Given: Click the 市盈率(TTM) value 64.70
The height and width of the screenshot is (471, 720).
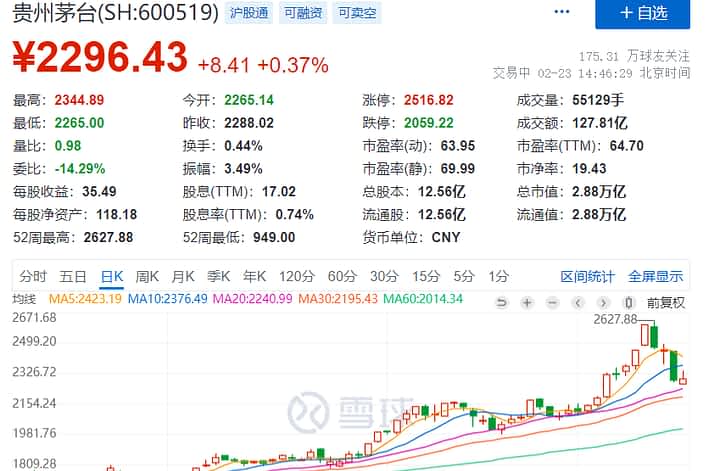Looking at the screenshot, I should 626,146.
